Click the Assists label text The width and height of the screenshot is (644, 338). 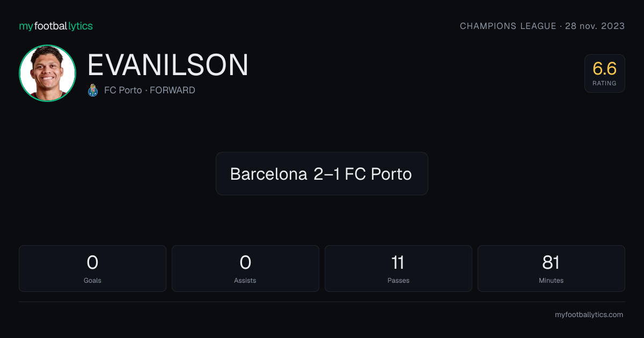(x=245, y=280)
